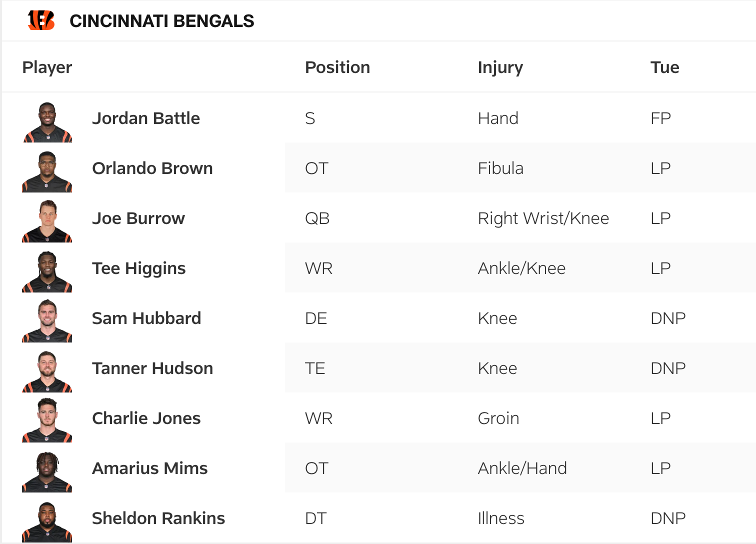Click the Player column header
Image resolution: width=756 pixels, height=544 pixels.
[47, 67]
